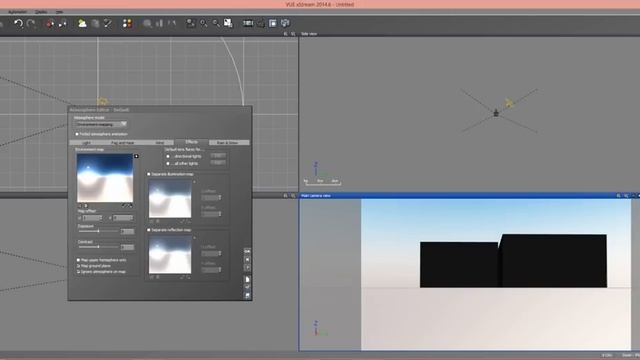Viewport: 640px width, 360px height.
Task: Click the four colored dots icon in toolbar
Action: pyautogui.click(x=127, y=24)
